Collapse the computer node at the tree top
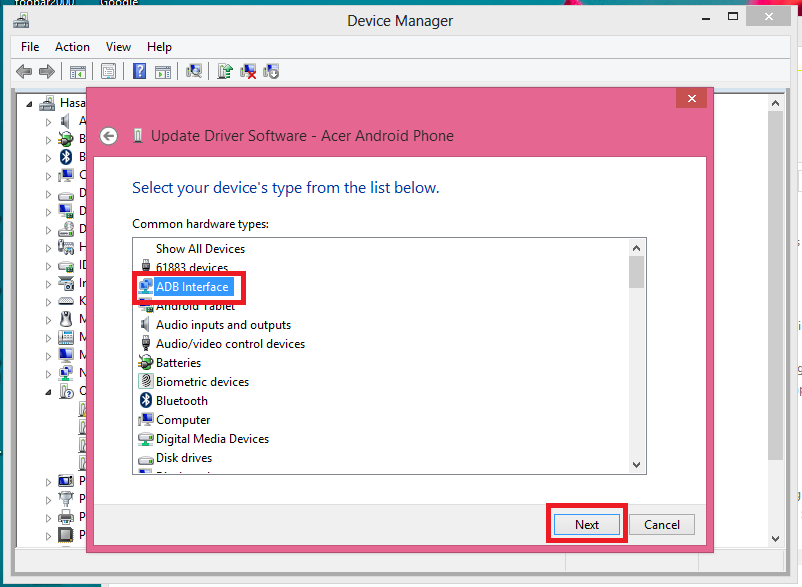Image resolution: width=802 pixels, height=587 pixels. pyautogui.click(x=28, y=102)
